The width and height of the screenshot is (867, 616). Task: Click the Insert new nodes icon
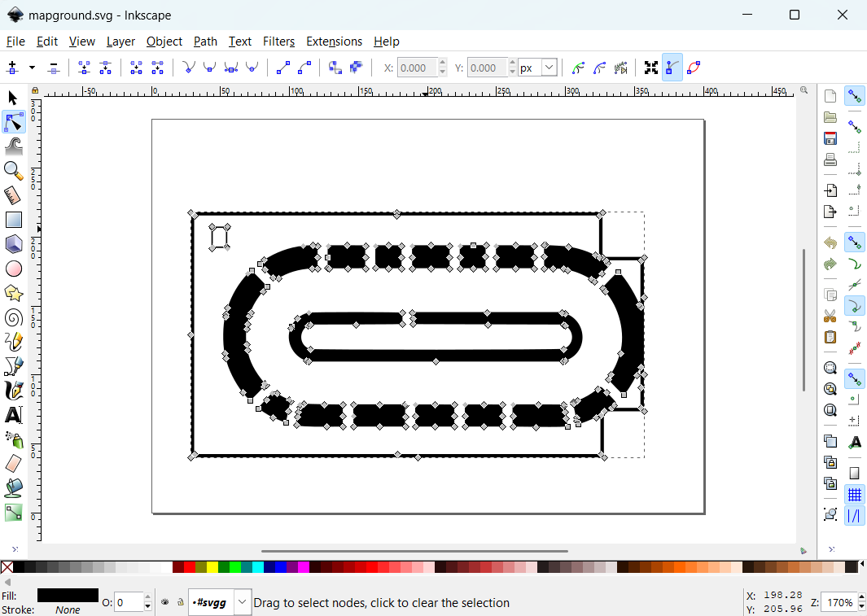pos(12,68)
